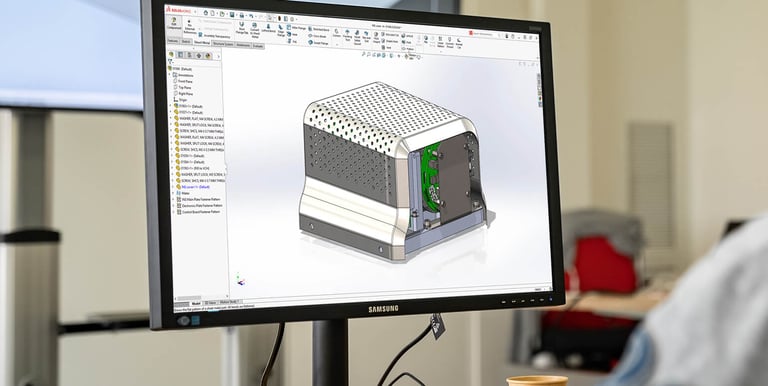The image size is (768, 386).
Task: Click the Edit Component tool
Action: pos(174,24)
